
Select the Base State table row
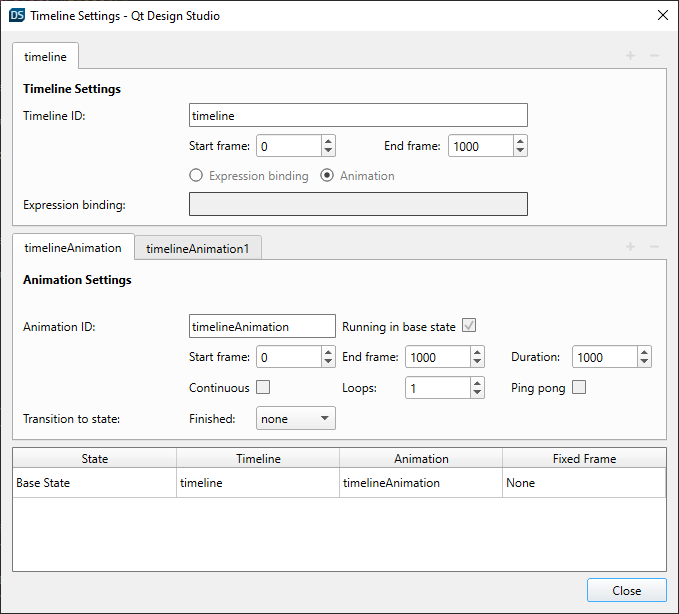tap(95, 483)
